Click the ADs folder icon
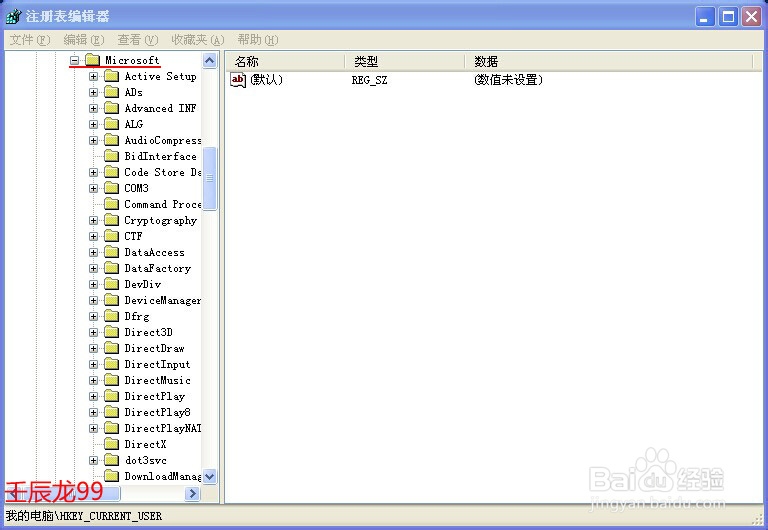Image resolution: width=768 pixels, height=530 pixels. [112, 92]
